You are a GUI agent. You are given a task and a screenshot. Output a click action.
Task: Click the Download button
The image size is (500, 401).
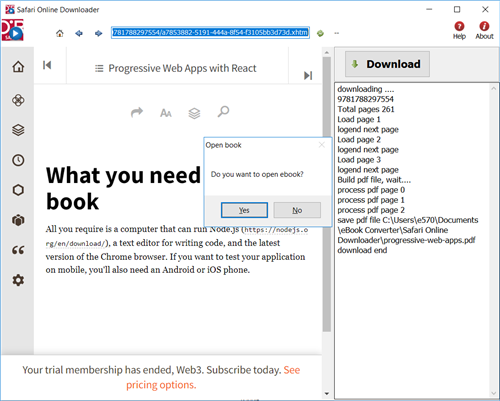pos(387,64)
